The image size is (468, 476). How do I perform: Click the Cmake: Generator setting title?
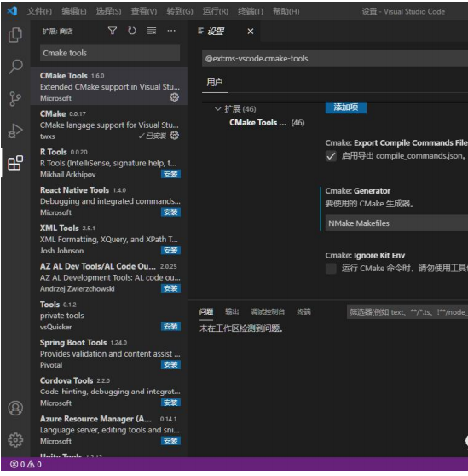pos(358,191)
